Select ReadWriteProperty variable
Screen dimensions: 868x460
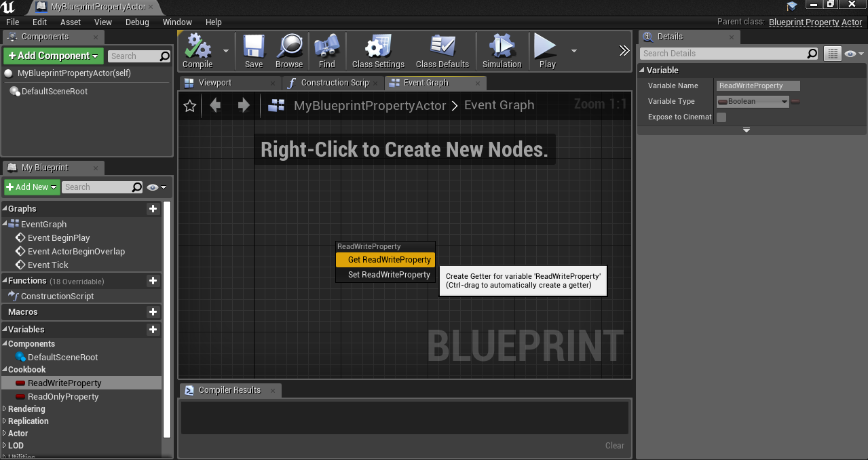pyautogui.click(x=81, y=383)
